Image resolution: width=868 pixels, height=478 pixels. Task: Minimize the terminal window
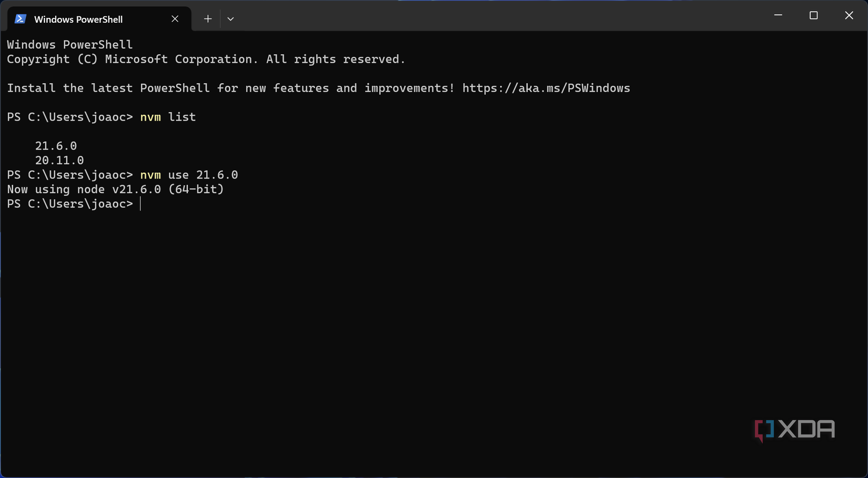(778, 15)
